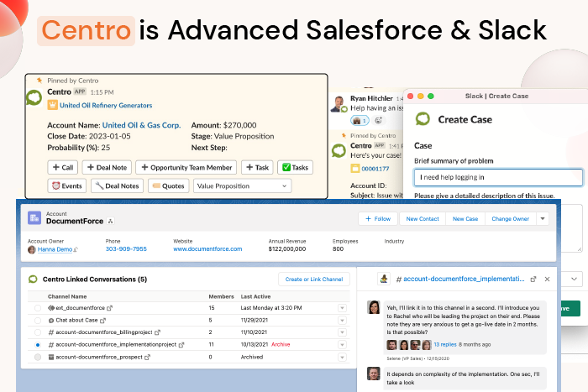Click the hierarchy icon next to DocumentForce

[x=110, y=222]
